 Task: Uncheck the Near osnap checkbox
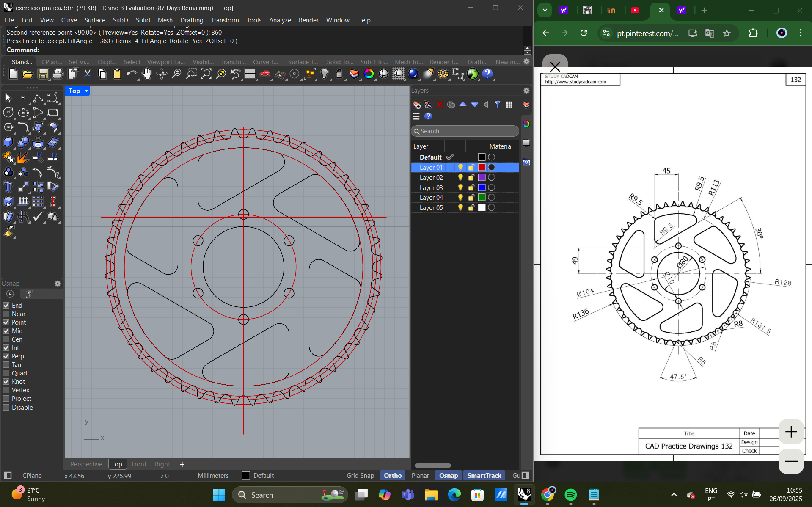point(6,314)
